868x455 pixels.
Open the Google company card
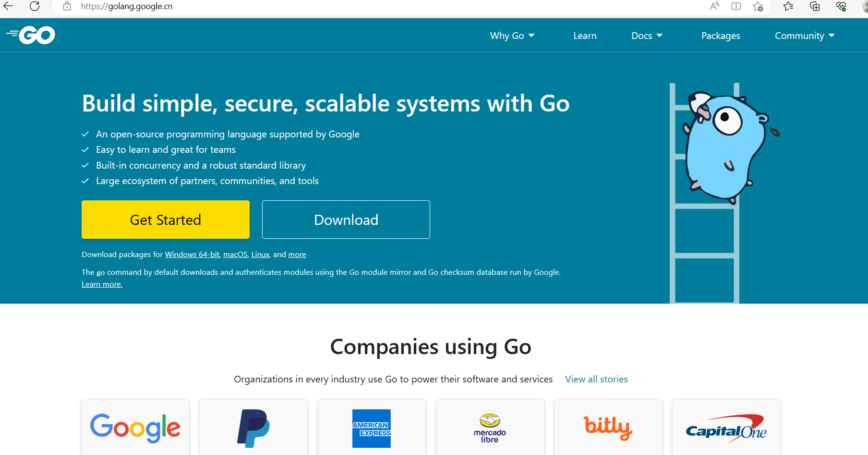click(135, 428)
